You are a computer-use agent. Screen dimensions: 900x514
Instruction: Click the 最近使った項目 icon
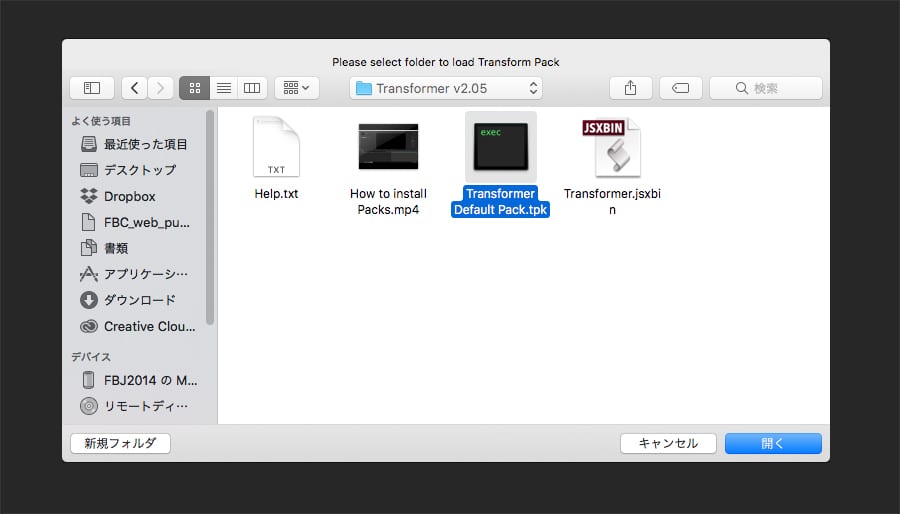coord(88,144)
